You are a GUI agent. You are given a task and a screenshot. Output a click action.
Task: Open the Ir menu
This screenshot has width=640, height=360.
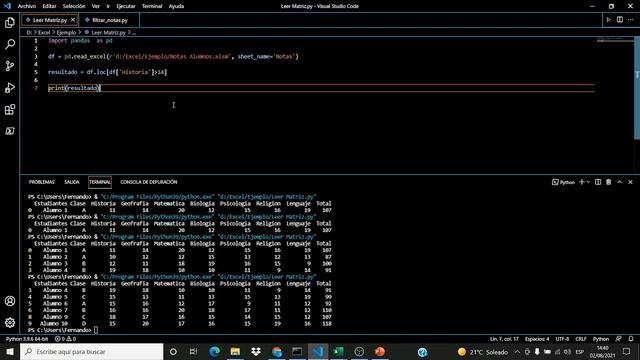(108, 6)
